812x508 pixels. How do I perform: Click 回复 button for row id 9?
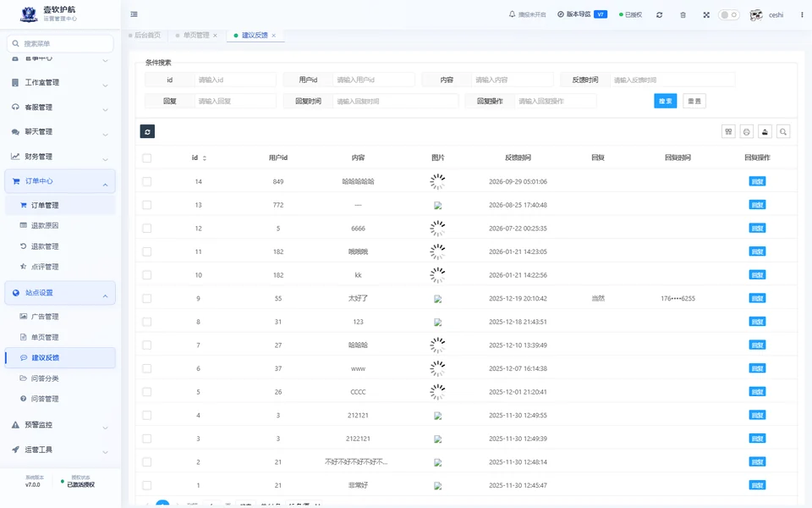pos(757,299)
